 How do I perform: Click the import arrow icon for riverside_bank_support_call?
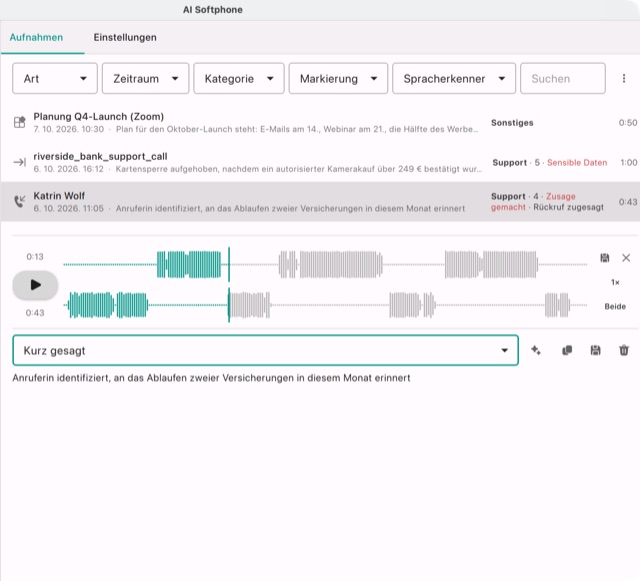pos(20,163)
